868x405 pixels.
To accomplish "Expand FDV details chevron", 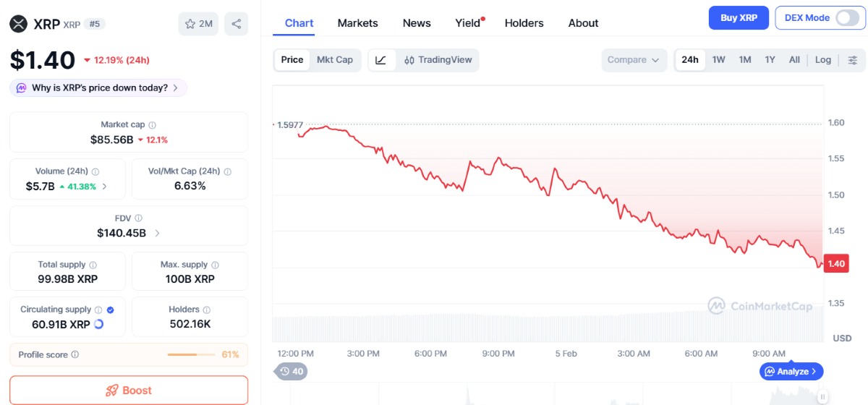I will tap(157, 233).
